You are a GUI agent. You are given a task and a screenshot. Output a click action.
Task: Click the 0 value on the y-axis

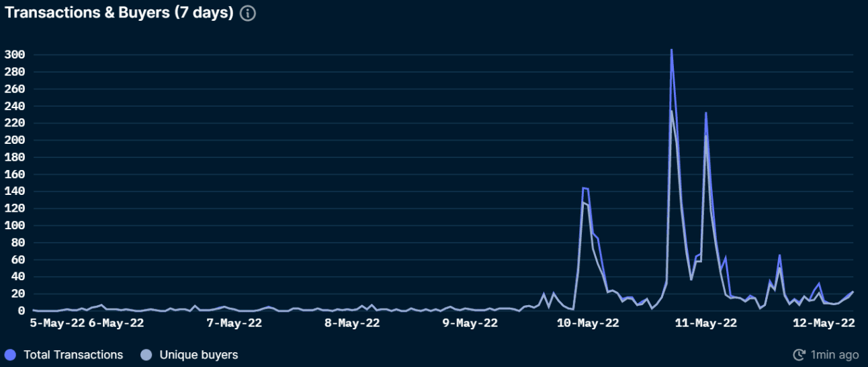[21, 311]
